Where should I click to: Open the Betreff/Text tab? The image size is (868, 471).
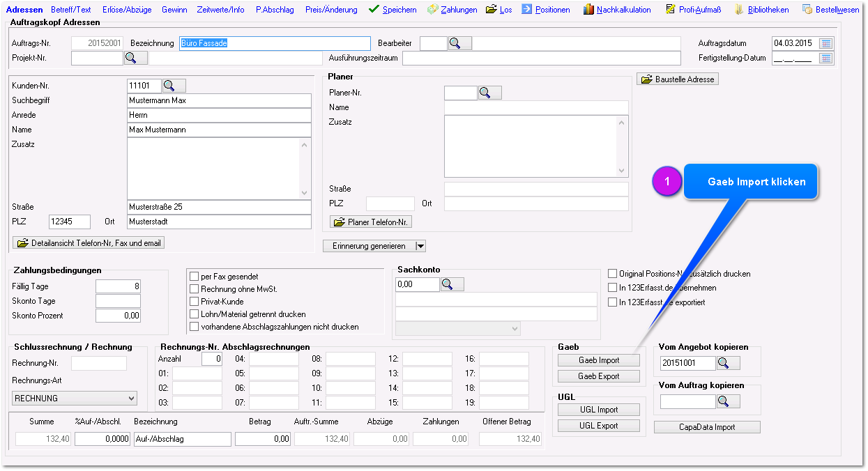(71, 10)
